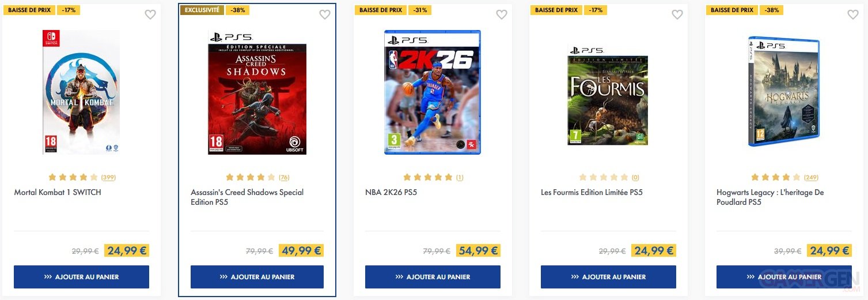Add NBA 2K26 PS5 to the basket
The width and height of the screenshot is (868, 300).
coord(433,277)
